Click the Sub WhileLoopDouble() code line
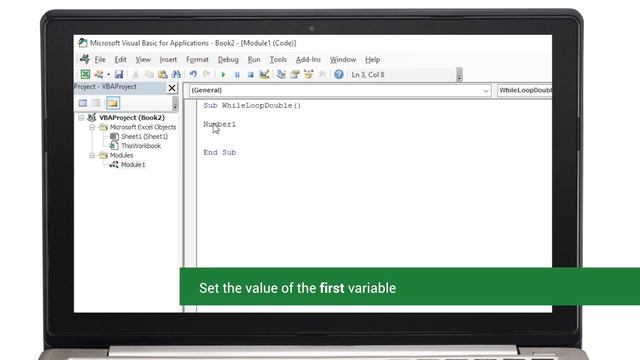Viewport: 640px width, 360px height. coord(252,106)
